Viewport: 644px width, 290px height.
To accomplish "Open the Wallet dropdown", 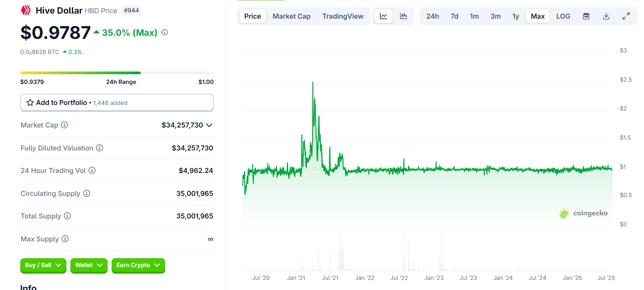I will (89, 265).
